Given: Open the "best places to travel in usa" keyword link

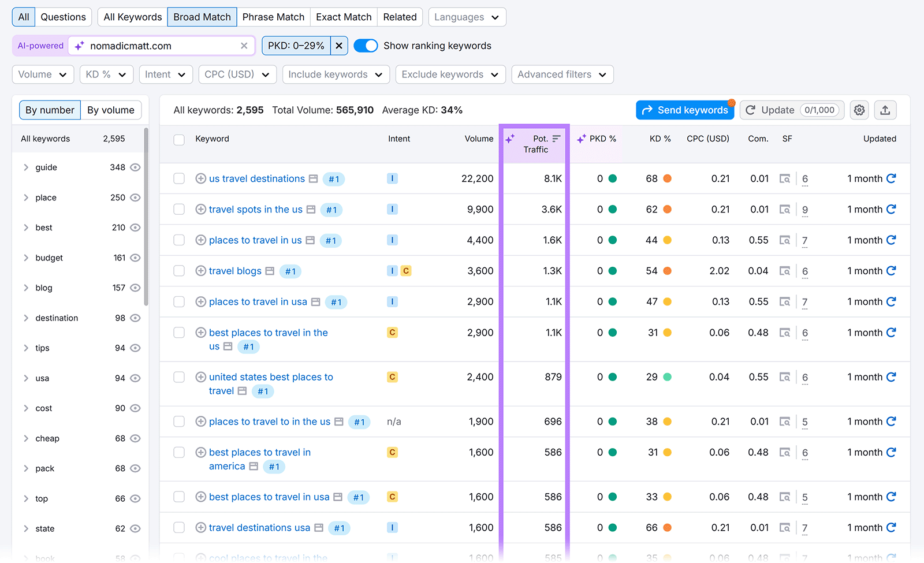Looking at the screenshot, I should tap(269, 497).
